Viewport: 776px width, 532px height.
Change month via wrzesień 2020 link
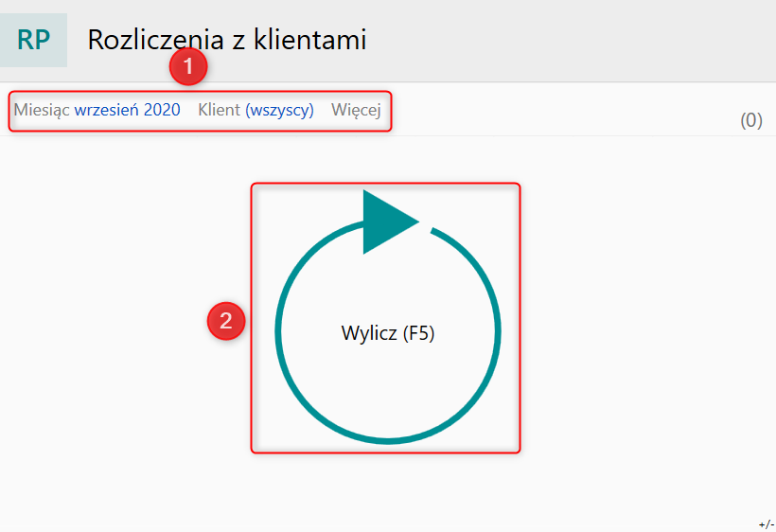(127, 110)
